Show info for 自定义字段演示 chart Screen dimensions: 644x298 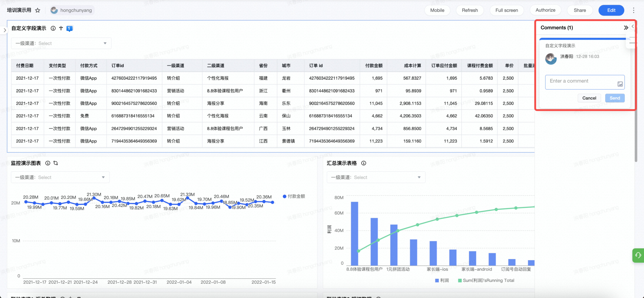tap(53, 28)
